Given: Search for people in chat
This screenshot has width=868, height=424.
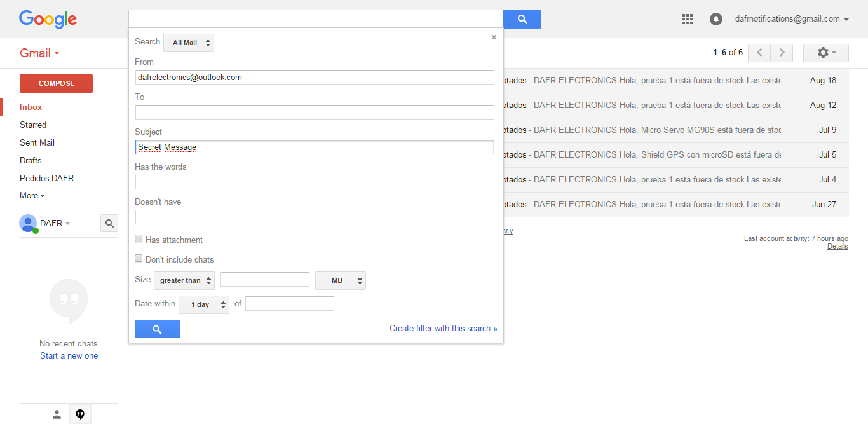Looking at the screenshot, I should (x=109, y=223).
